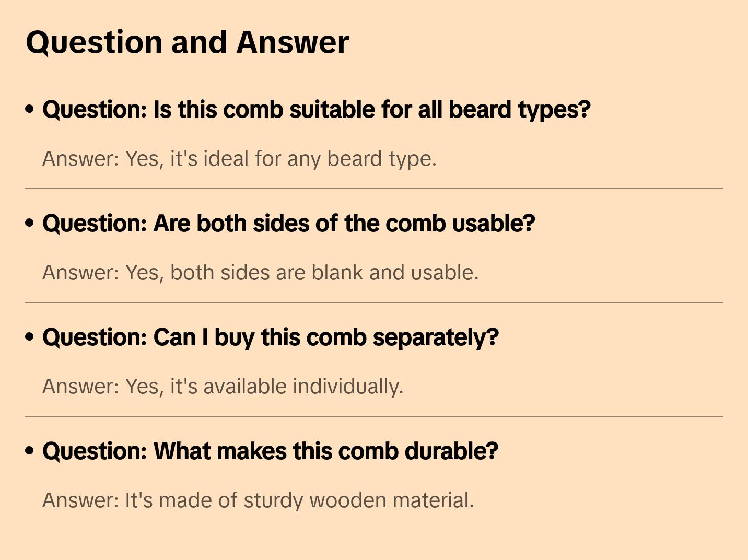
Task: Click the word "Question" in the page heading
Action: tap(94, 42)
